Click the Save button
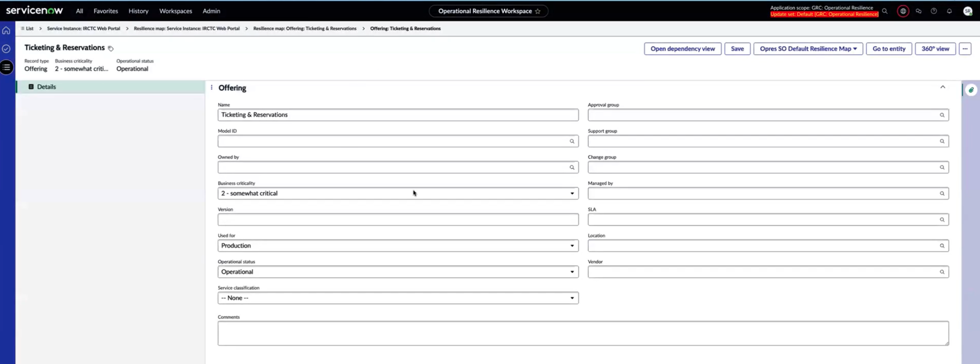 (x=737, y=49)
